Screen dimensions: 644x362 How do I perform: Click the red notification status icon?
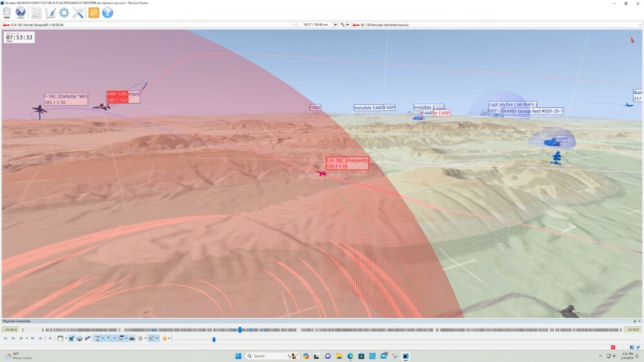tap(613, 347)
